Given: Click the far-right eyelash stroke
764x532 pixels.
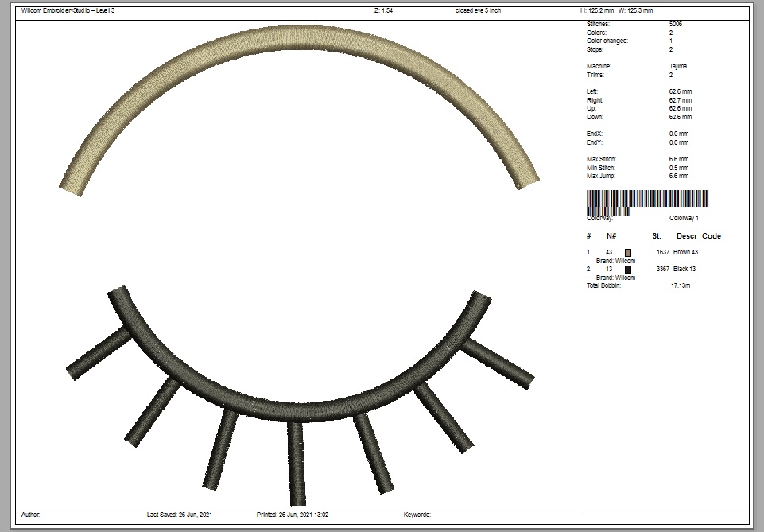Looking at the screenshot, I should coord(498,363).
